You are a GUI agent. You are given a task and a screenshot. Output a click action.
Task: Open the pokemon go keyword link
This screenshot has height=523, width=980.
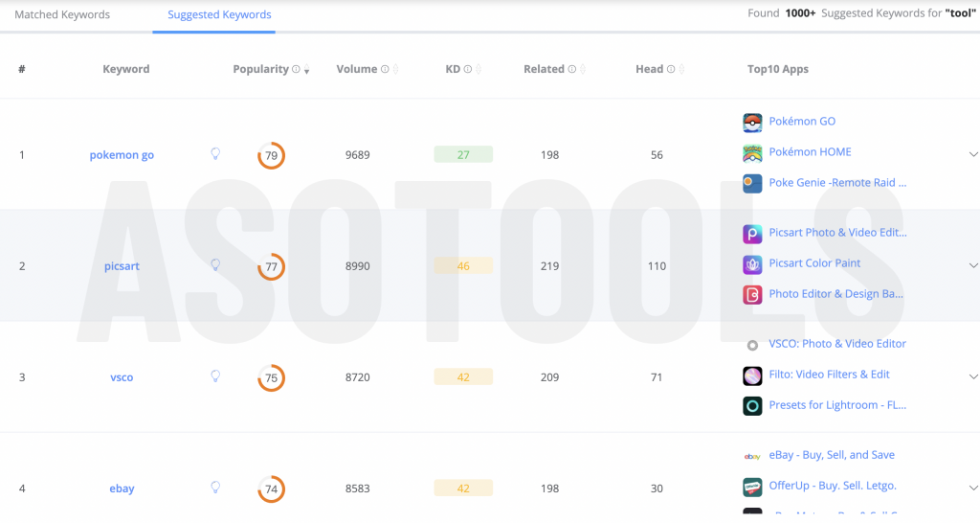tap(122, 155)
